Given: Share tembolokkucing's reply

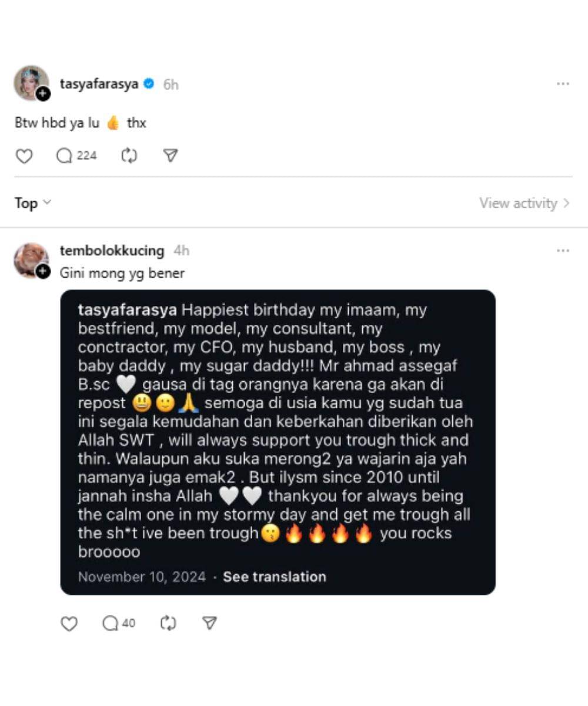Looking at the screenshot, I should 210,622.
